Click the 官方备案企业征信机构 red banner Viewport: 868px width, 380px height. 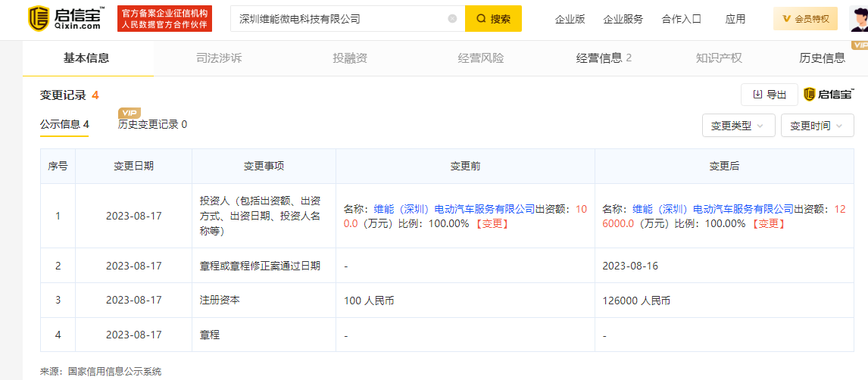point(166,19)
